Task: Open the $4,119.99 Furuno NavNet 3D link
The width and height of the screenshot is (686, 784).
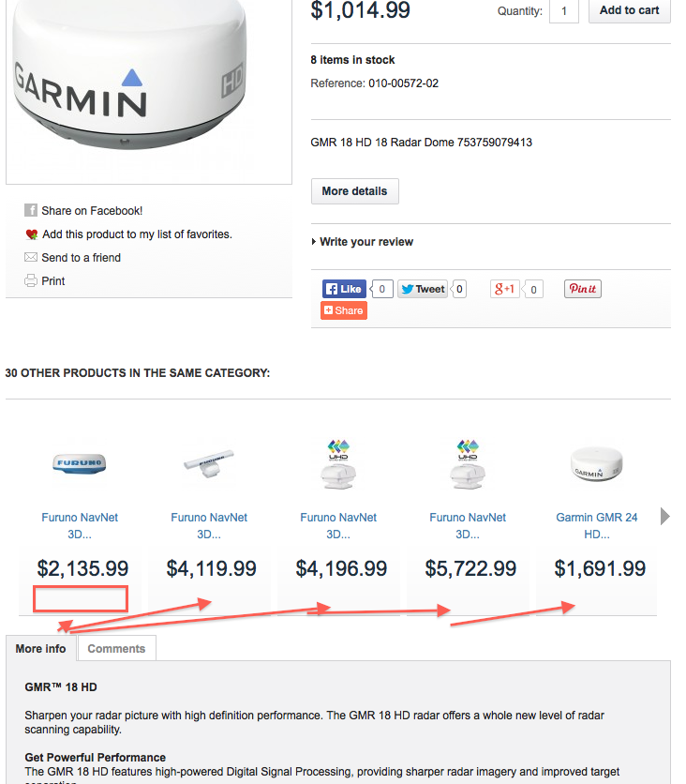Action: pyautogui.click(x=209, y=525)
